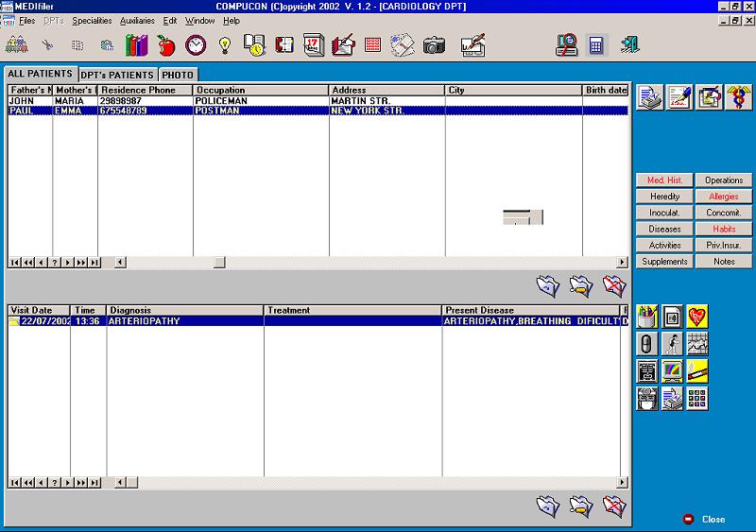Click the cigarette smoking icon
This screenshot has height=532, width=756.
[x=697, y=371]
